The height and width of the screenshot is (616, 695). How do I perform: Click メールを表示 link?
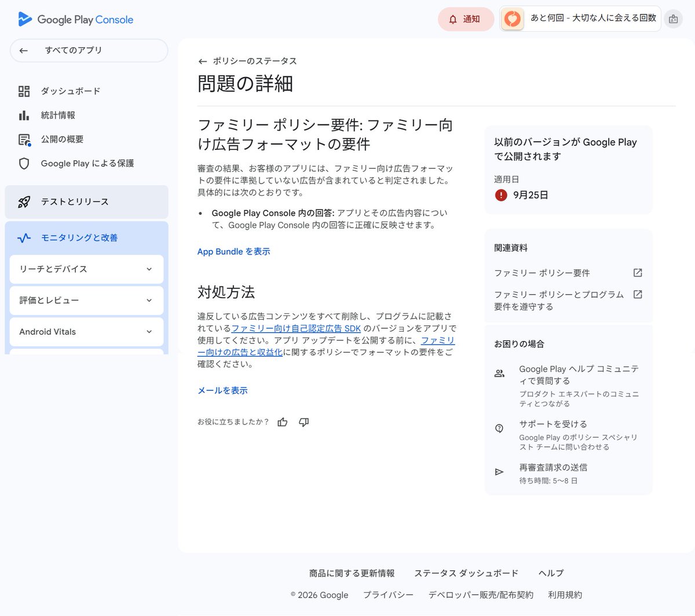[222, 390]
